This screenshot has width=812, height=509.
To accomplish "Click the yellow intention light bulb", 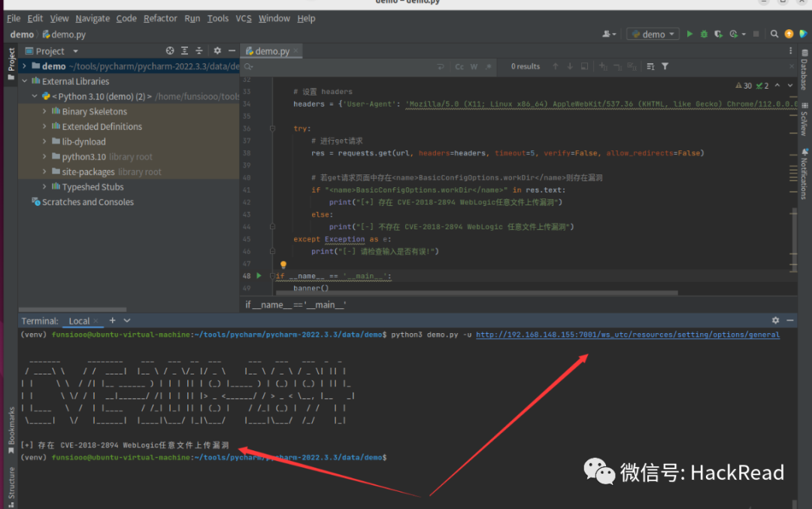I will coord(283,265).
